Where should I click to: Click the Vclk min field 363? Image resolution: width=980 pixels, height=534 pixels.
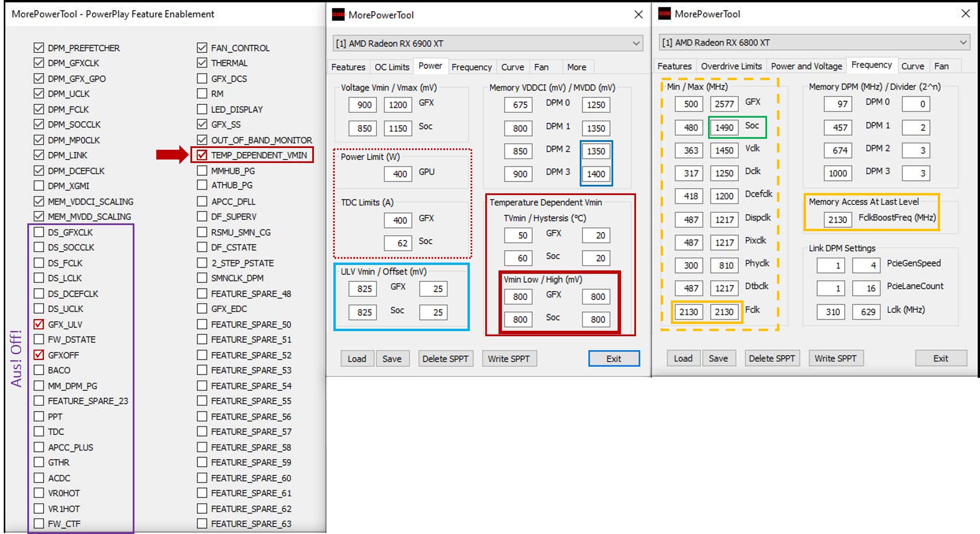coord(689,150)
